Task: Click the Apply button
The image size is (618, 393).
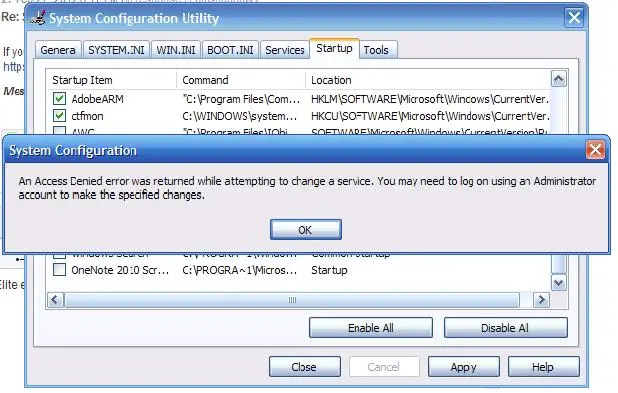Action: (x=464, y=367)
